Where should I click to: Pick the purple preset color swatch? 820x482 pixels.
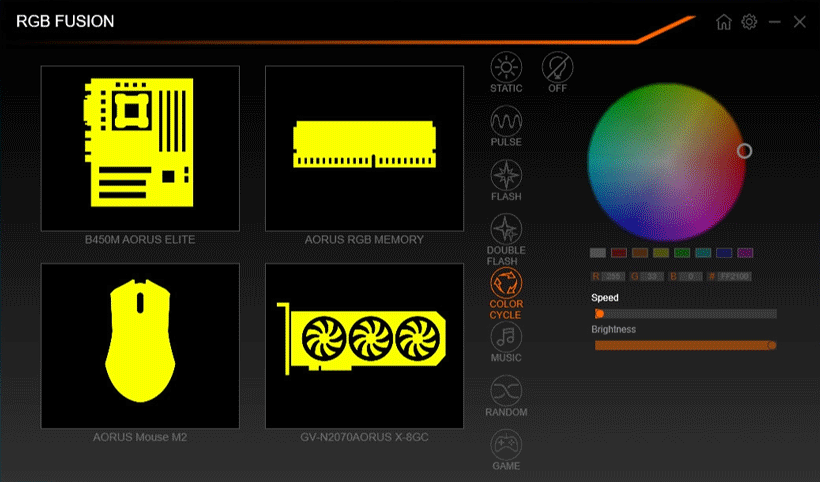745,253
